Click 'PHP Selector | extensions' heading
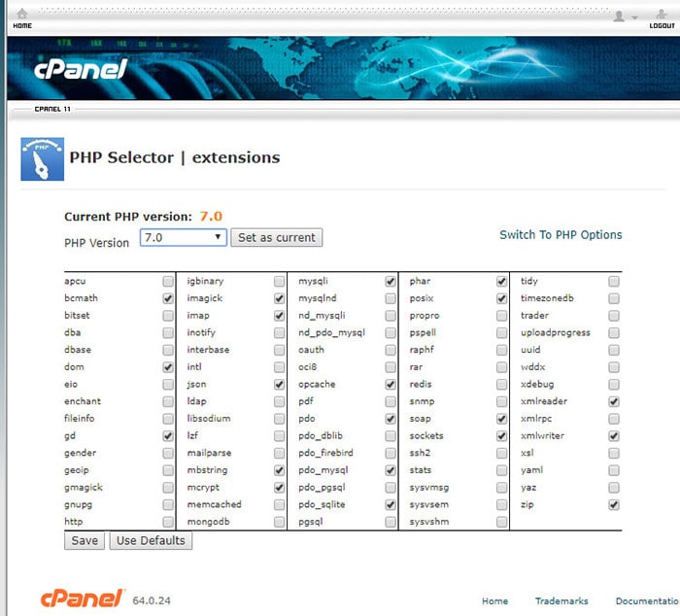The width and height of the screenshot is (680, 616). [175, 157]
